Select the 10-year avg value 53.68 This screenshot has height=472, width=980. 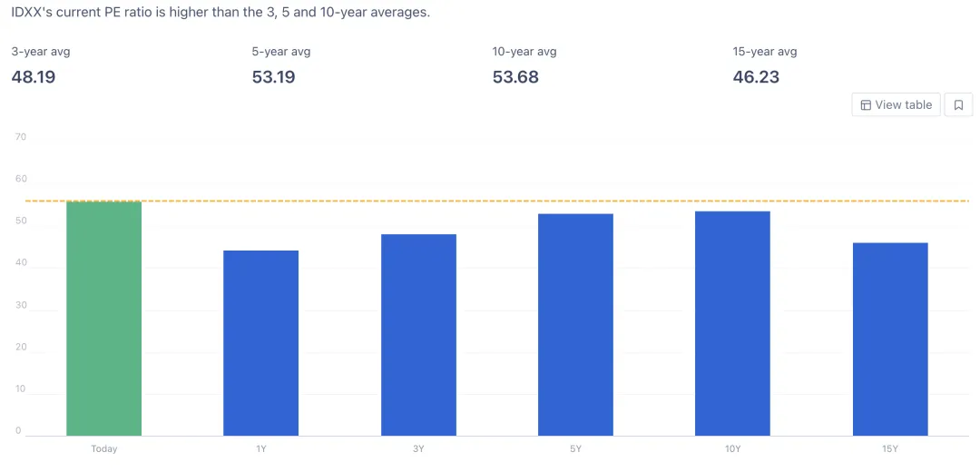(x=515, y=77)
